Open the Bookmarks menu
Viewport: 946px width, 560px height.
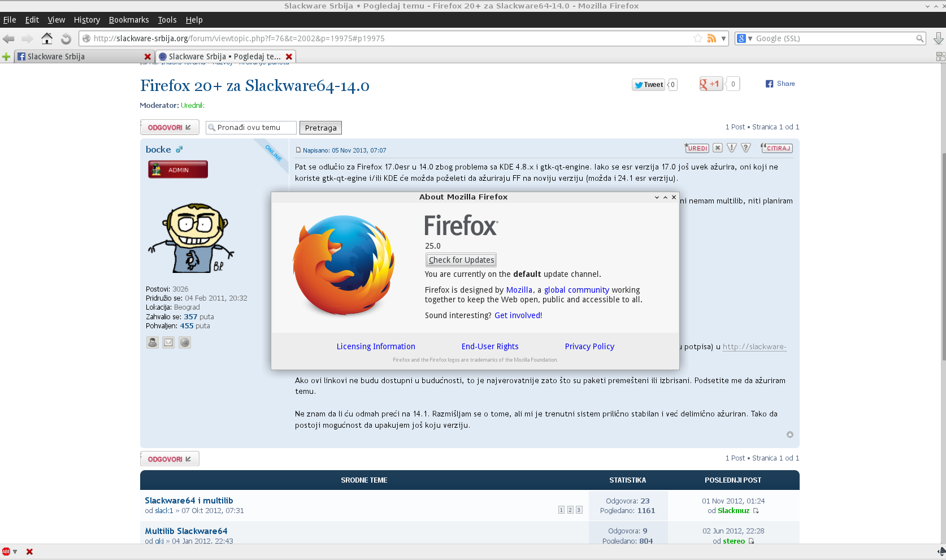(129, 20)
